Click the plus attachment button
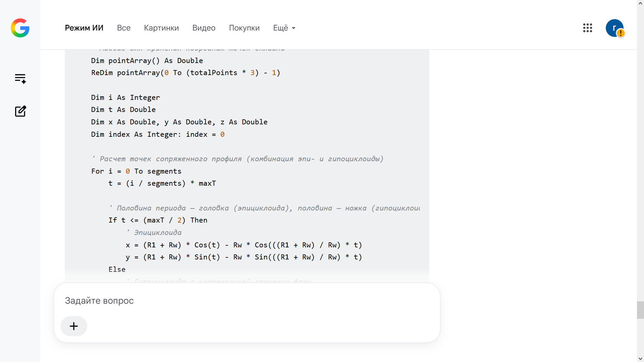 point(74,326)
